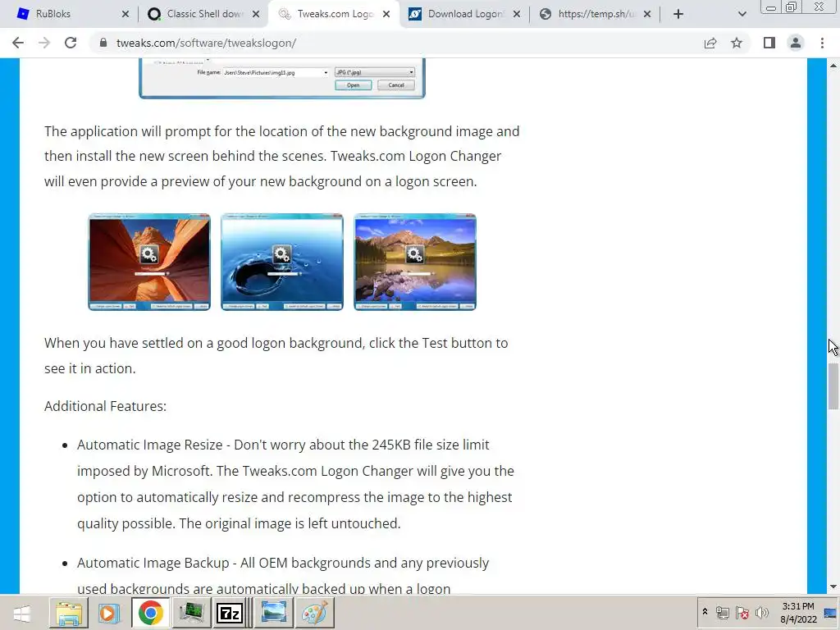Close the Download Logon tab
The height and width of the screenshot is (630, 840).
click(517, 14)
